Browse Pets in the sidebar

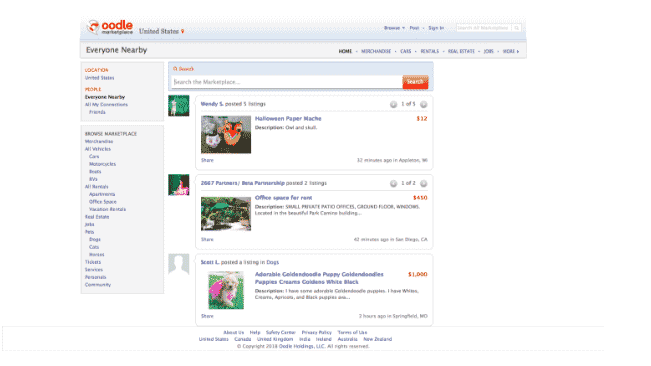tap(90, 232)
